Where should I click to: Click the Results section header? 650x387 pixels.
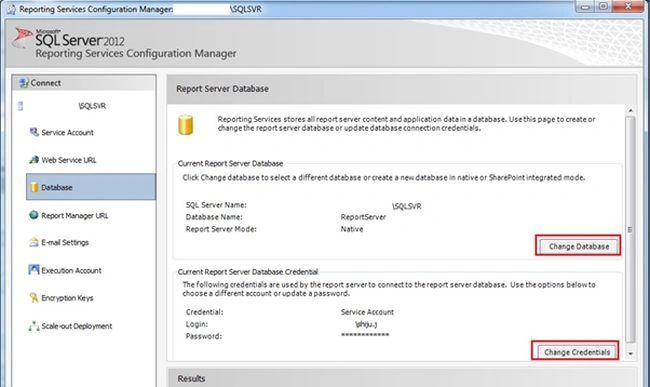[x=191, y=379]
